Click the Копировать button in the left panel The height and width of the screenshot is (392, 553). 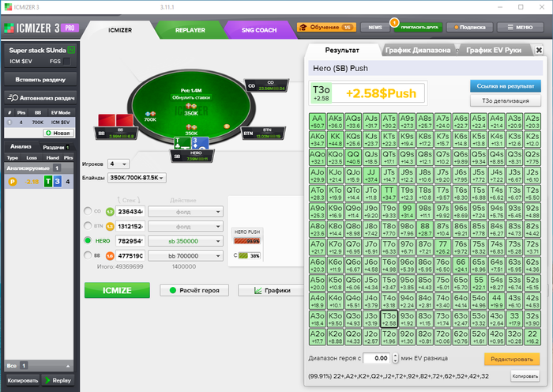[x=23, y=380]
